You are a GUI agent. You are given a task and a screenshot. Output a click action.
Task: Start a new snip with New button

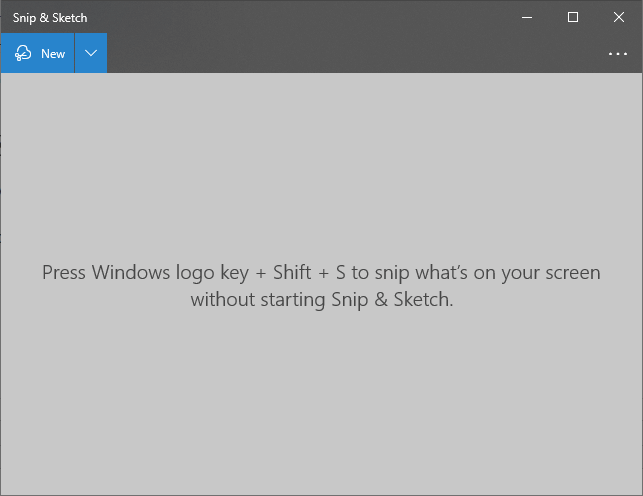pos(37,53)
